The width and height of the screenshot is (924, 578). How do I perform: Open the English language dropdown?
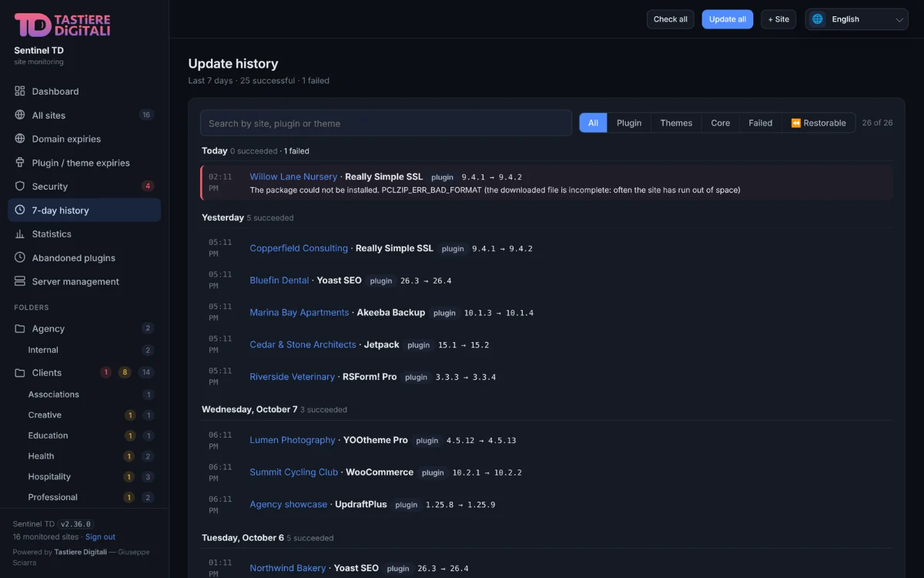click(857, 19)
